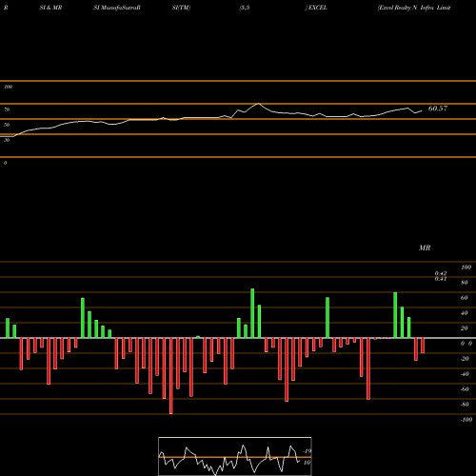Click the 10 label in mini chart

(307, 463)
